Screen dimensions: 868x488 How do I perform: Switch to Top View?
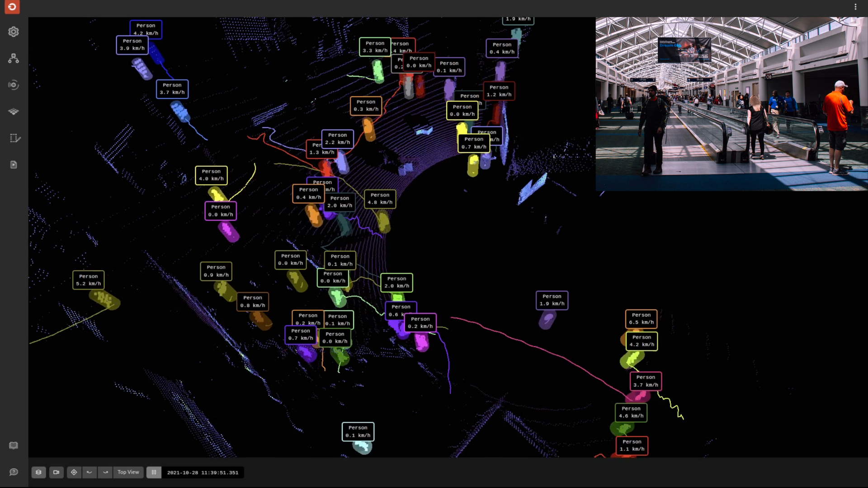128,472
